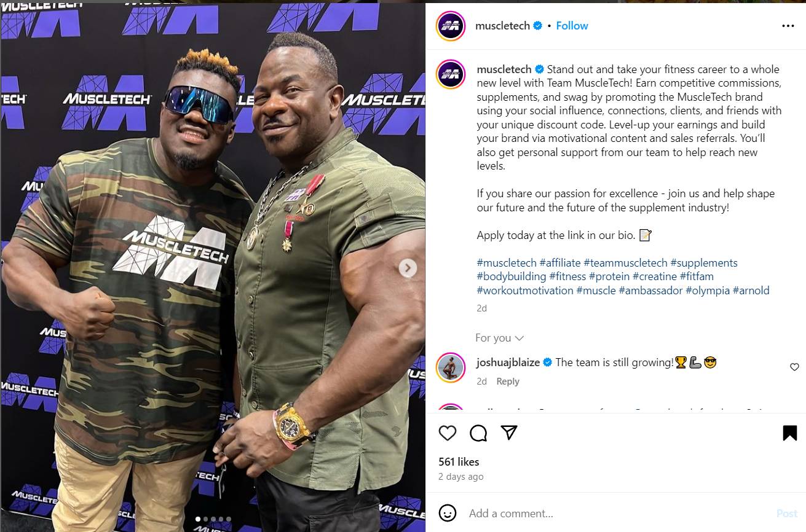Jump to second photo via carousel dot
806x532 pixels.
(205, 519)
